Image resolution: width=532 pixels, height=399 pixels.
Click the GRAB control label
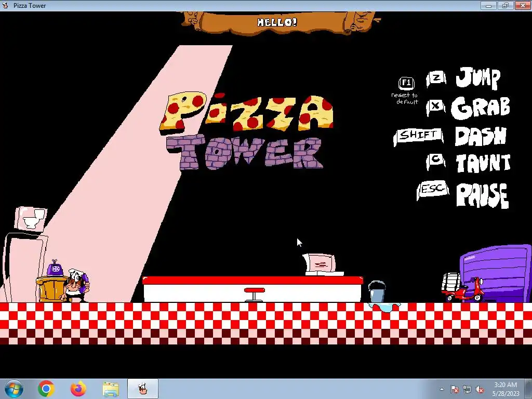tap(481, 108)
